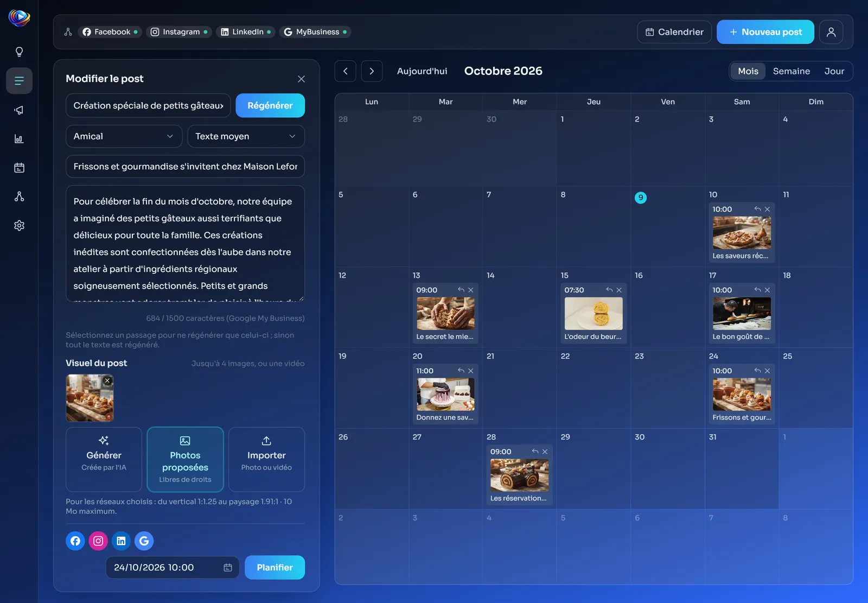
Task: Expand the Texte moyen length dropdown
Action: click(246, 136)
